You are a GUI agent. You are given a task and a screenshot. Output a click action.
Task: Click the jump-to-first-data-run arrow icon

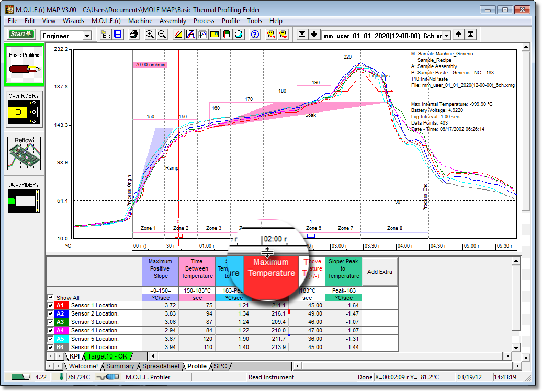470,35
